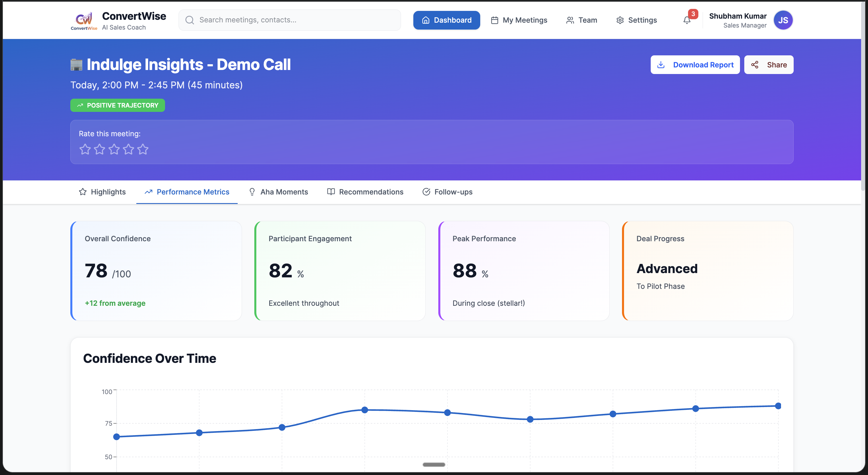Click the search magnifier icon

(x=190, y=20)
